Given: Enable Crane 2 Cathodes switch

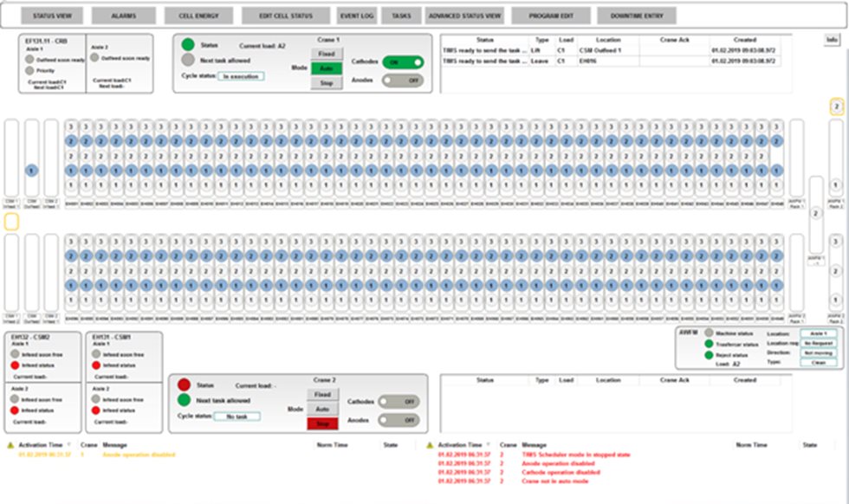Looking at the screenshot, I should (399, 402).
